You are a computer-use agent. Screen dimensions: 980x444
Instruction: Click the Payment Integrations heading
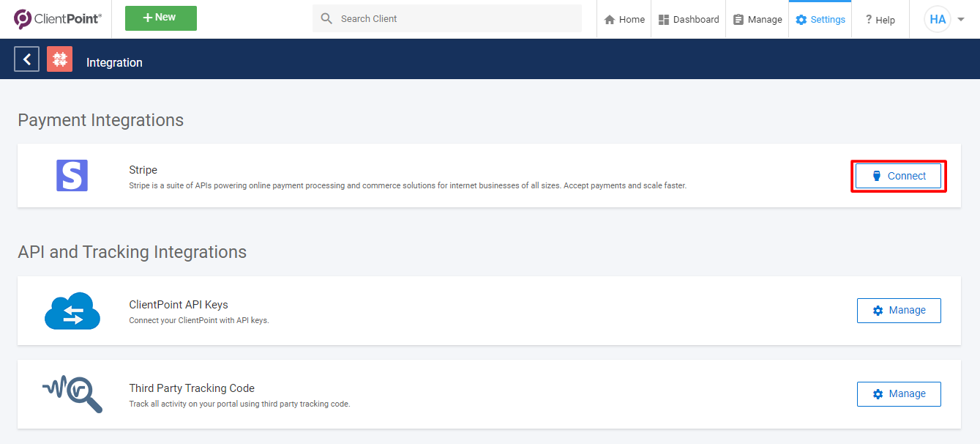click(x=101, y=120)
